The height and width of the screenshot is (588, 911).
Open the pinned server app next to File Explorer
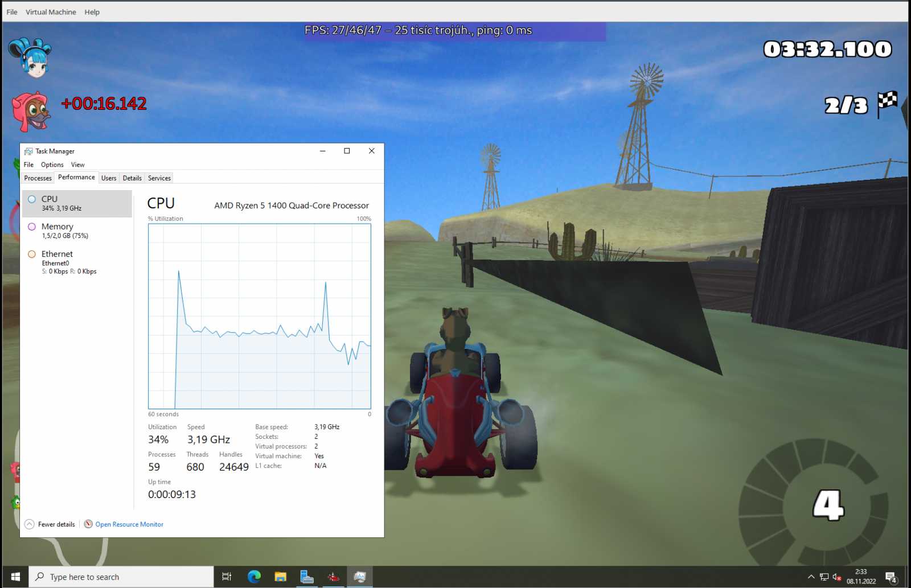pyautogui.click(x=307, y=577)
